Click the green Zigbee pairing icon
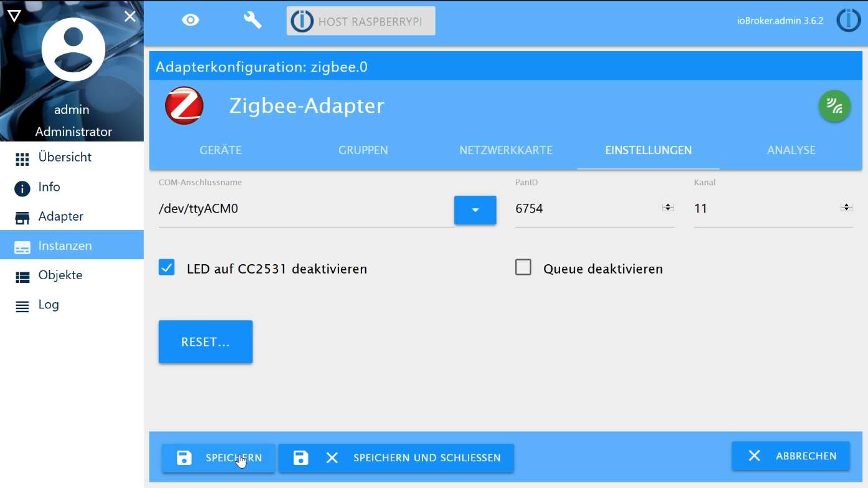Screen dimensions: 868x488 [834, 106]
